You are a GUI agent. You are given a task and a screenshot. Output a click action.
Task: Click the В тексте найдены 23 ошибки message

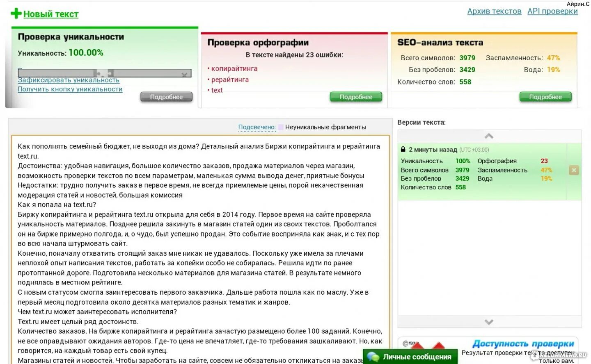[x=294, y=55]
